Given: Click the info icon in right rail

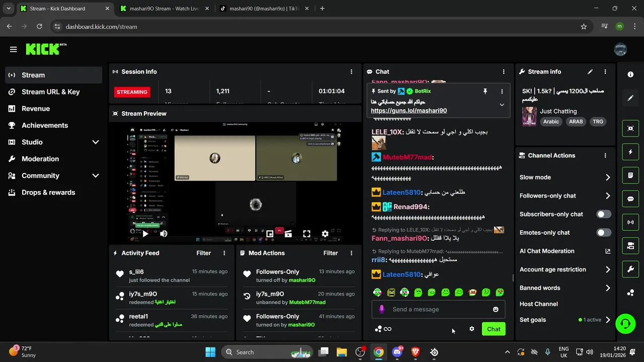Looking at the screenshot, I should pyautogui.click(x=630, y=74).
